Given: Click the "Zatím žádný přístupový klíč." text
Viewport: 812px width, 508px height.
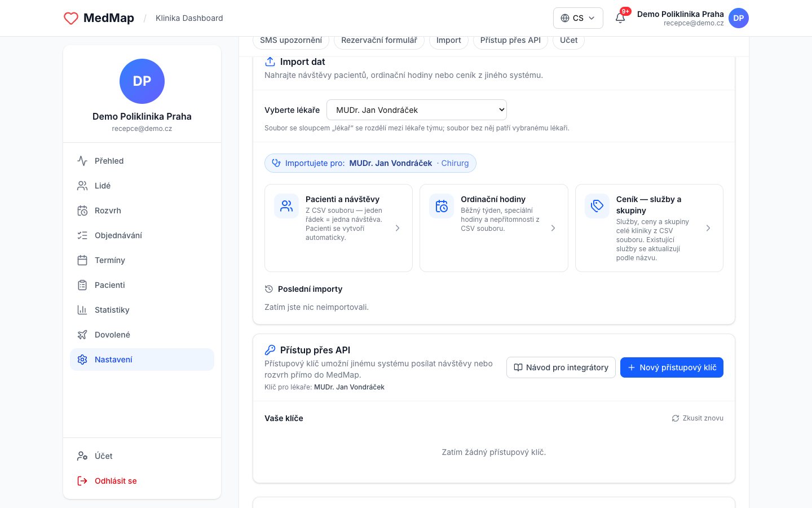Looking at the screenshot, I should click(494, 452).
